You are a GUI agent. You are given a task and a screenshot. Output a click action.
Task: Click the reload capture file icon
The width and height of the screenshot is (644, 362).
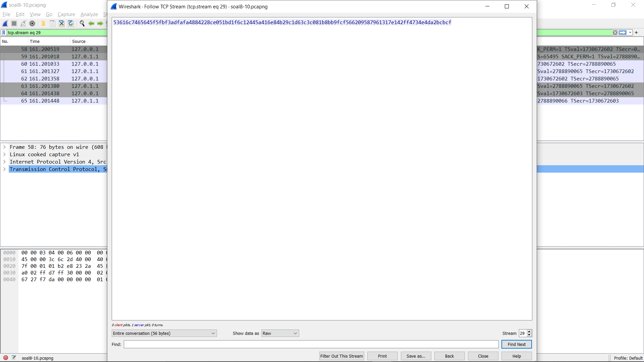coord(71,23)
